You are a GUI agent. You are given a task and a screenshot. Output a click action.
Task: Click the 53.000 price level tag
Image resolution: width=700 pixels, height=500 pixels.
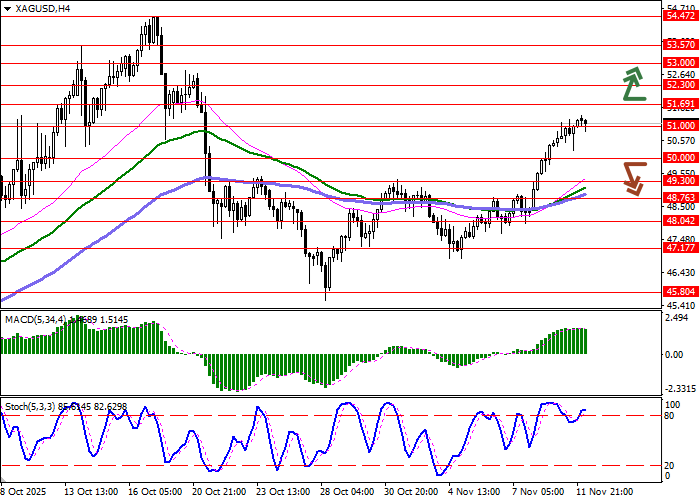[680, 62]
